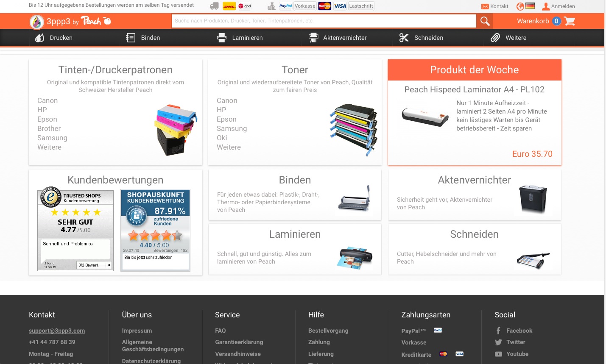Image resolution: width=606 pixels, height=364 pixels.
Task: Click the laminator icon beside Laminieren
Action: click(x=222, y=38)
